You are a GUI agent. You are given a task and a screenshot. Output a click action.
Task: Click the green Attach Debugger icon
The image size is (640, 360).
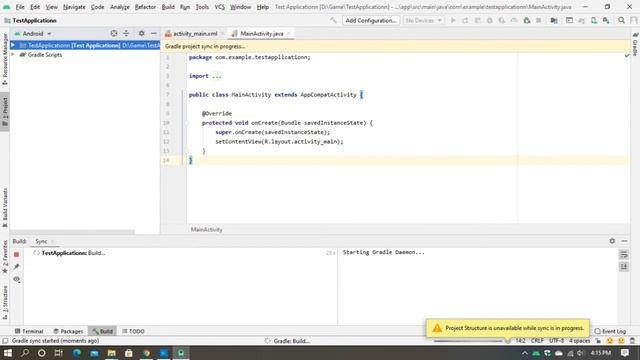(x=527, y=20)
